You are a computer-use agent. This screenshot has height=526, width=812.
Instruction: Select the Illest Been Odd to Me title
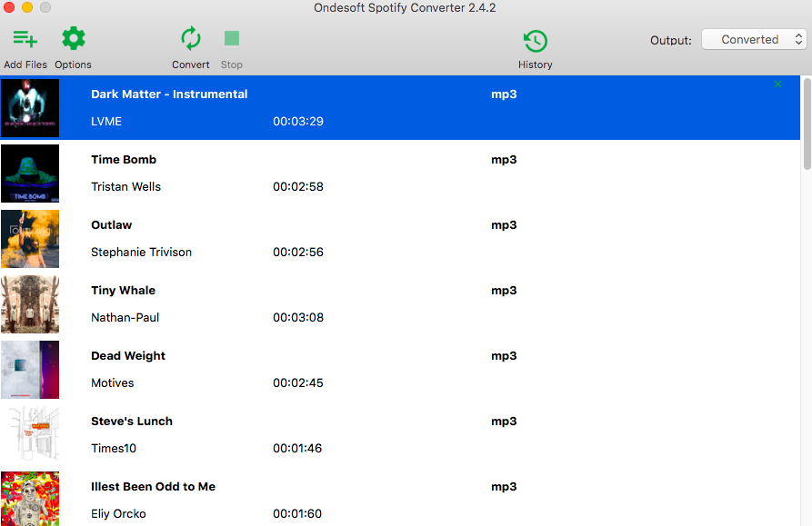coord(154,487)
